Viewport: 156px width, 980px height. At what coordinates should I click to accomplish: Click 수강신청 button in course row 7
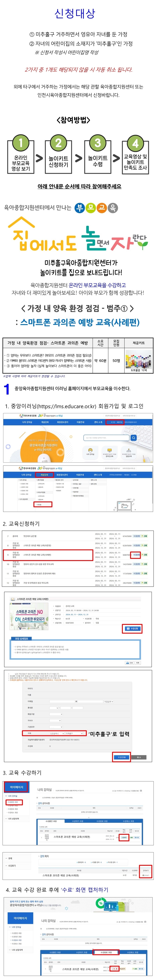(x=136, y=536)
